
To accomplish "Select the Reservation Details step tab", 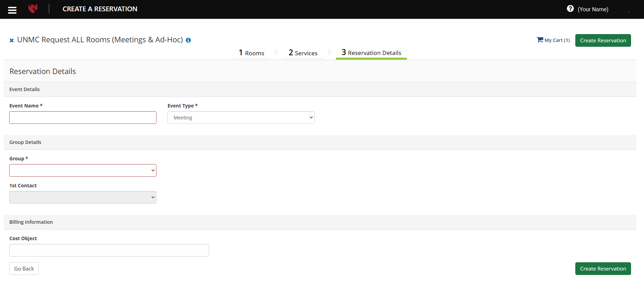I will click(x=371, y=53).
